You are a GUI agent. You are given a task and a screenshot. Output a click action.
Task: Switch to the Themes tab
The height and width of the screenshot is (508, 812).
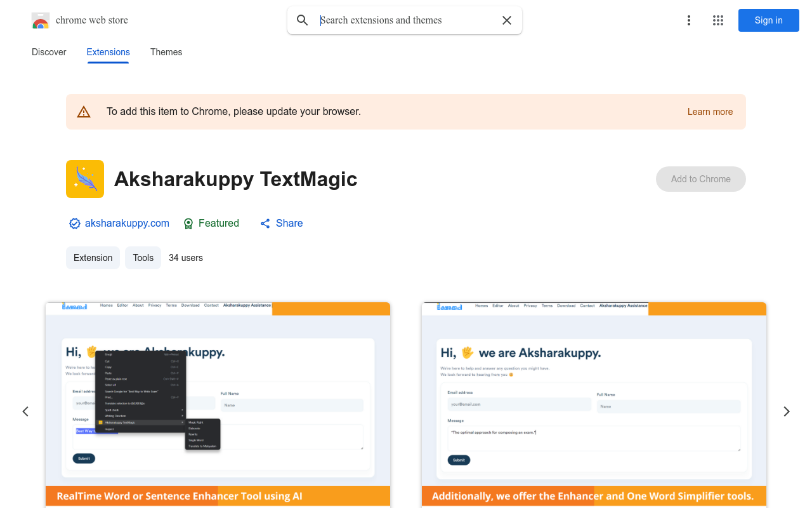(x=166, y=52)
